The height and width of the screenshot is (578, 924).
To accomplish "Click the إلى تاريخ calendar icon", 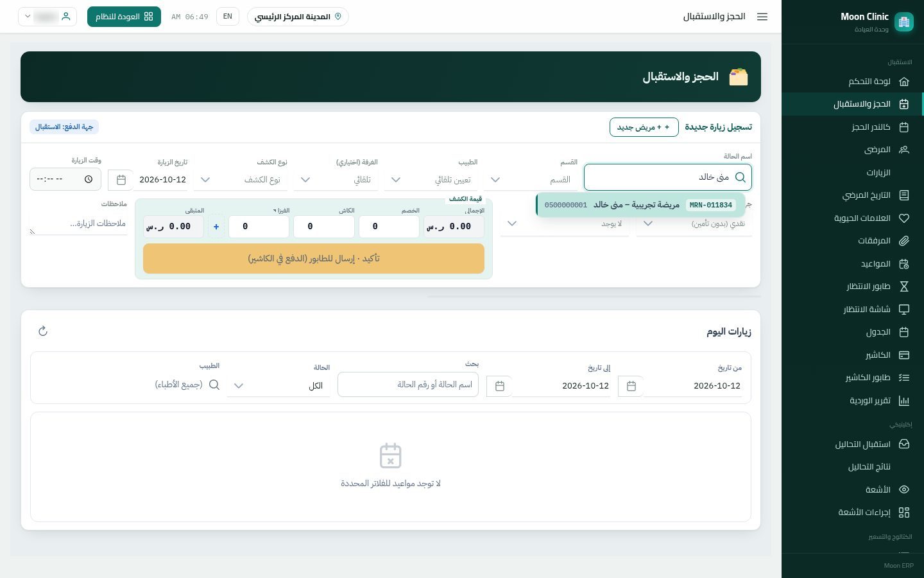I will tap(499, 386).
